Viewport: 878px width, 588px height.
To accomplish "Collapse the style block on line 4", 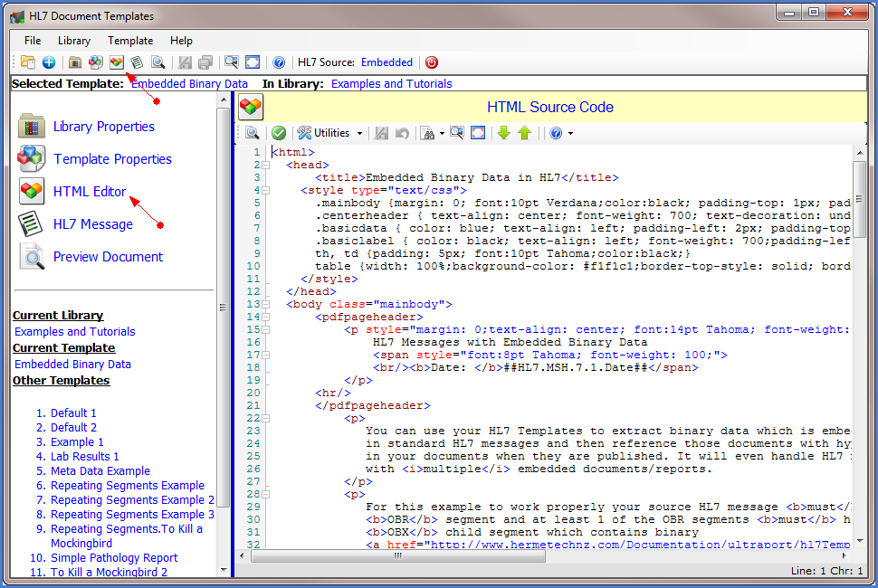I will (x=266, y=191).
